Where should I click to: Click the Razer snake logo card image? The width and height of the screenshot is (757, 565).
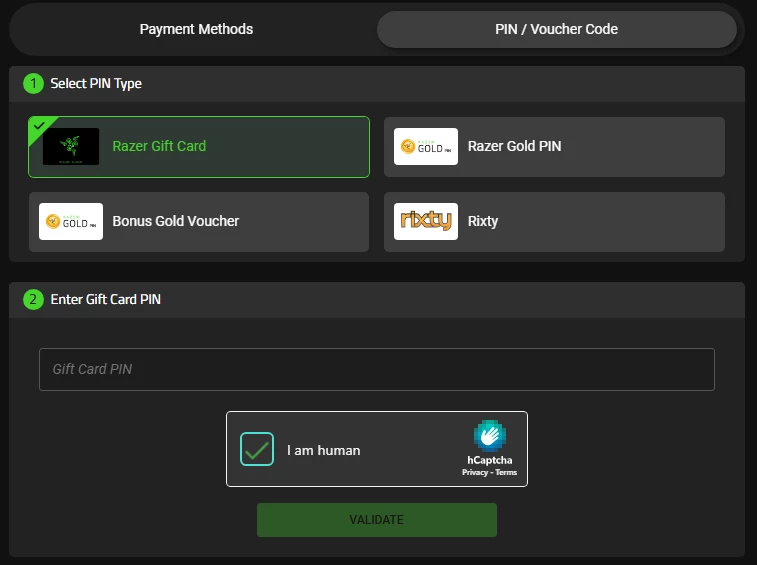[x=71, y=146]
